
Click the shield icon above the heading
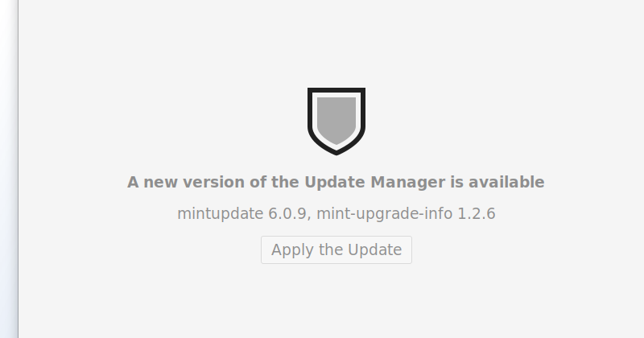pyautogui.click(x=336, y=122)
